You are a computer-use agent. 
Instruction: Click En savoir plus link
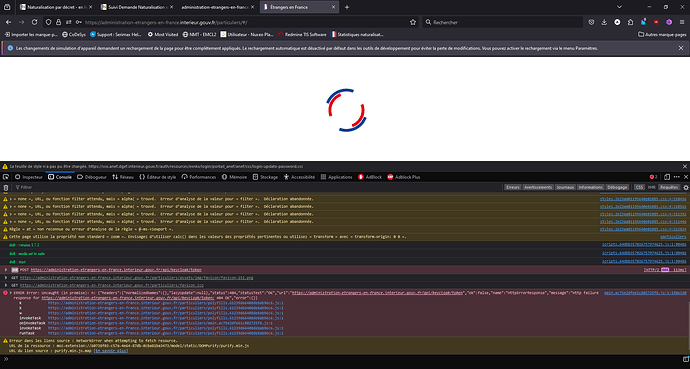[x=111, y=351]
